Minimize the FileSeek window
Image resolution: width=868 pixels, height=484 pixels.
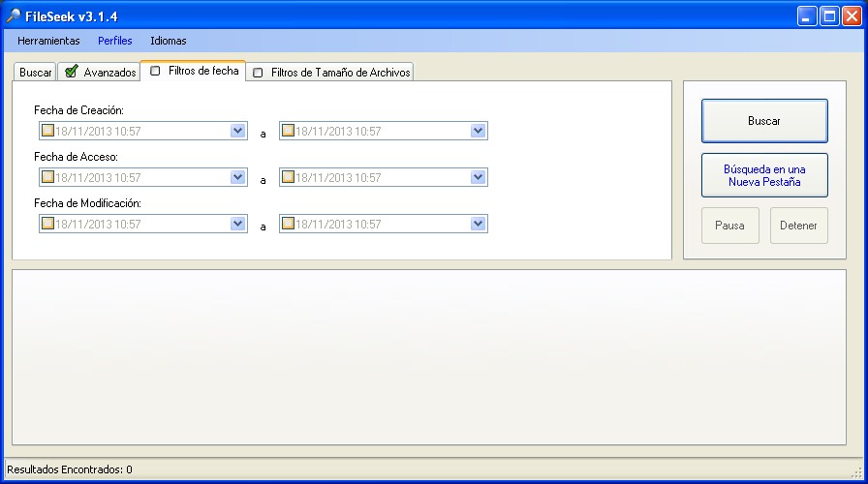[807, 16]
